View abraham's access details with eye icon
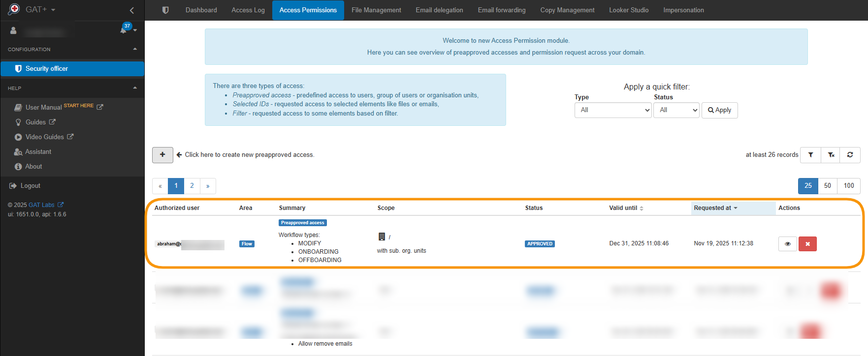 787,244
